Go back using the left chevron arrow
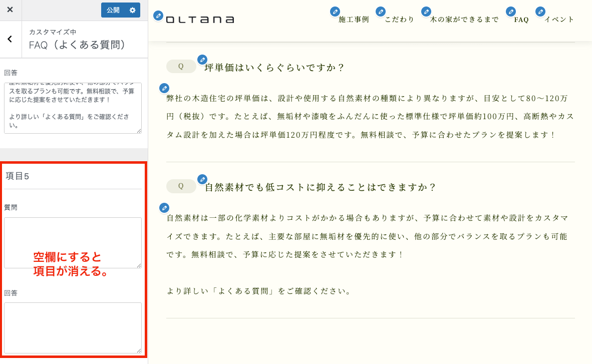Viewport: 592px width, 364px height. tap(10, 39)
